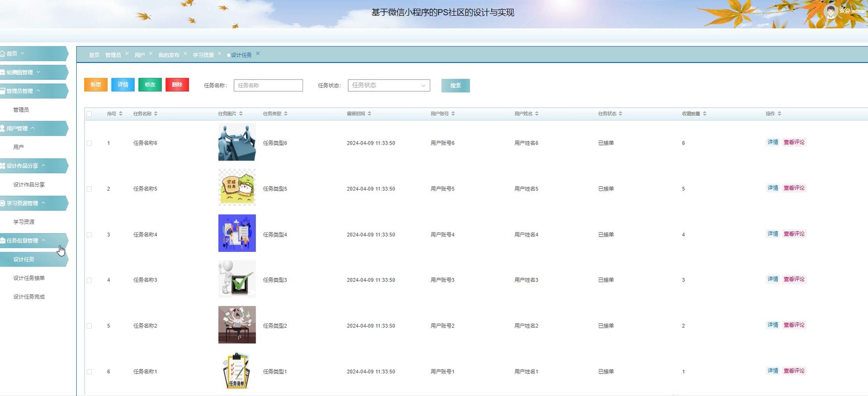Close the 用户 tab with its X
The height and width of the screenshot is (396, 868).
point(151,53)
